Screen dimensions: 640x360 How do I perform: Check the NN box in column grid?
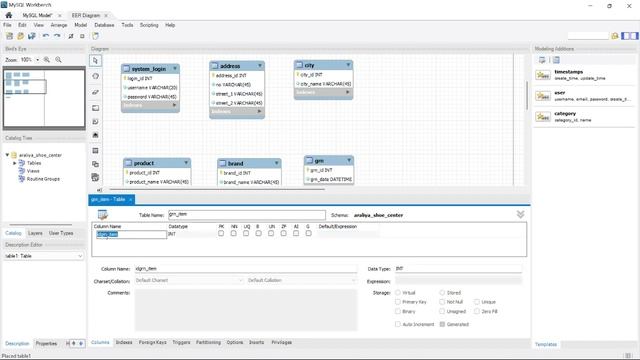[233, 233]
